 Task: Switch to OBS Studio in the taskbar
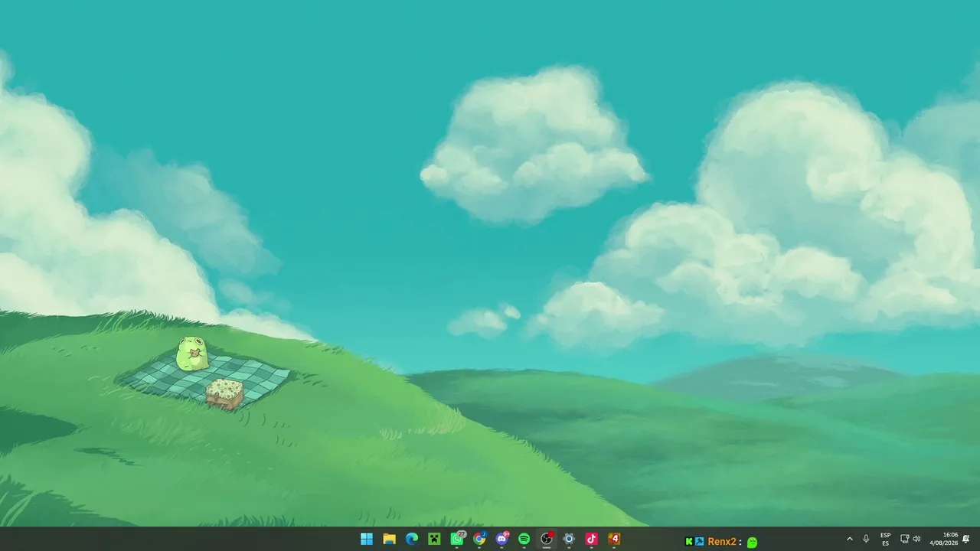point(547,539)
